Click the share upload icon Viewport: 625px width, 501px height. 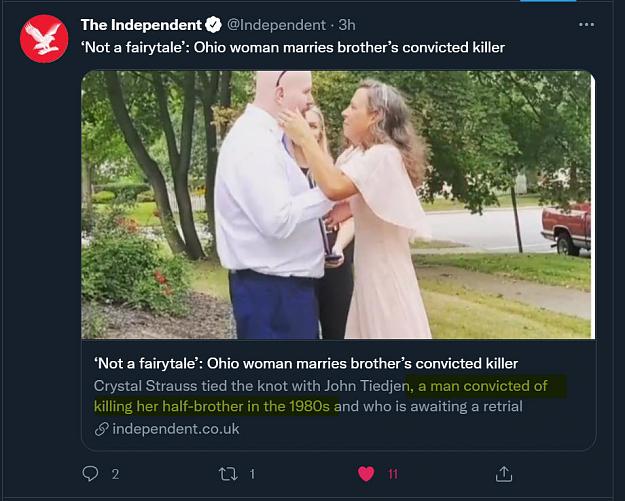(x=503, y=474)
